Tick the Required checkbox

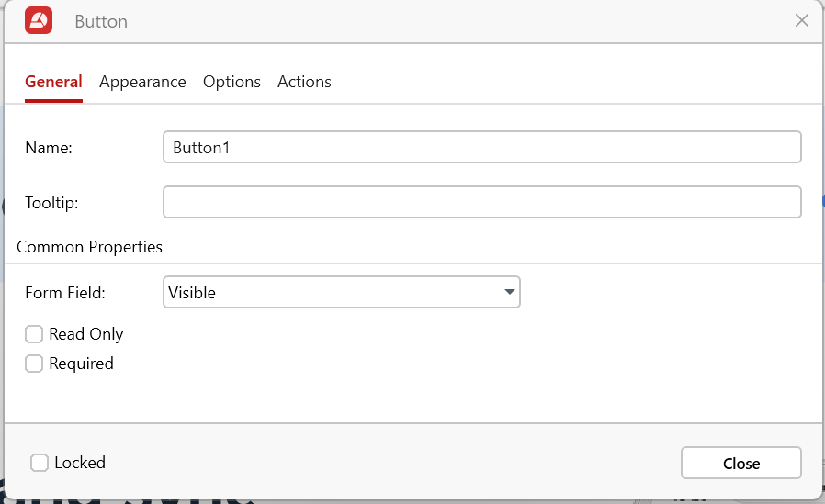tap(34, 364)
